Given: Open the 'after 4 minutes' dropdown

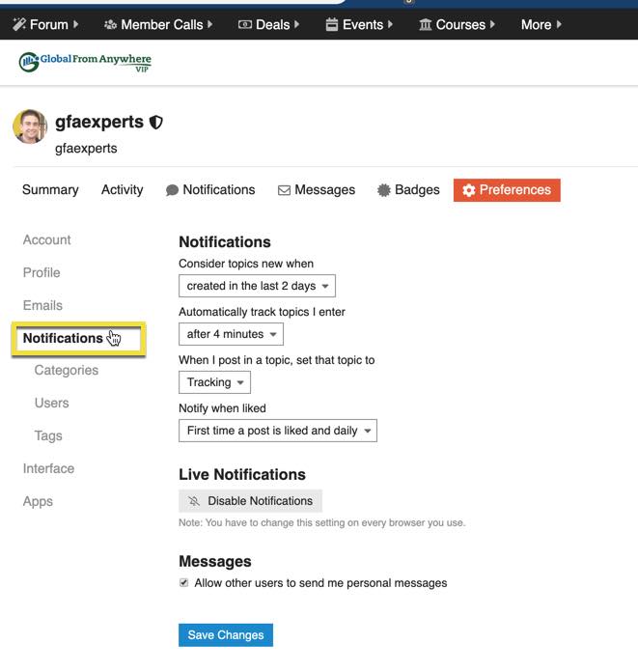Looking at the screenshot, I should (231, 334).
